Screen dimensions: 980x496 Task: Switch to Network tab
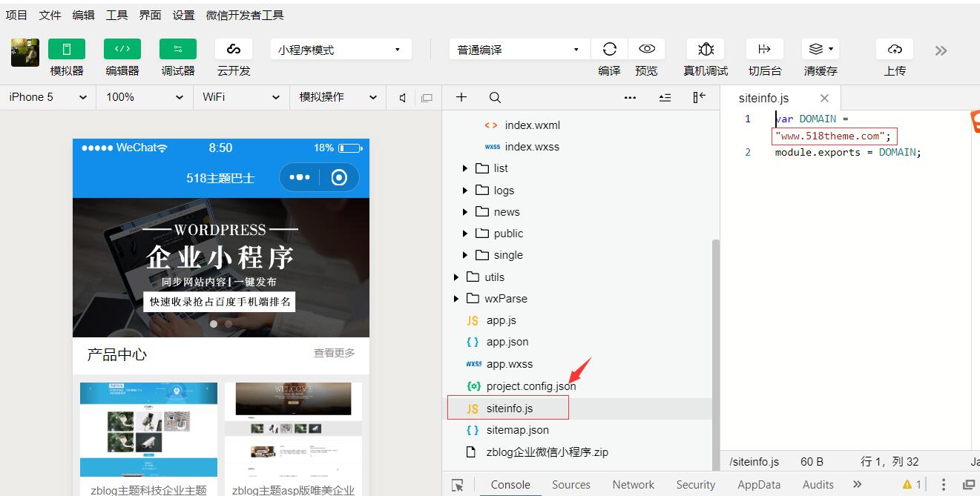pyautogui.click(x=634, y=485)
